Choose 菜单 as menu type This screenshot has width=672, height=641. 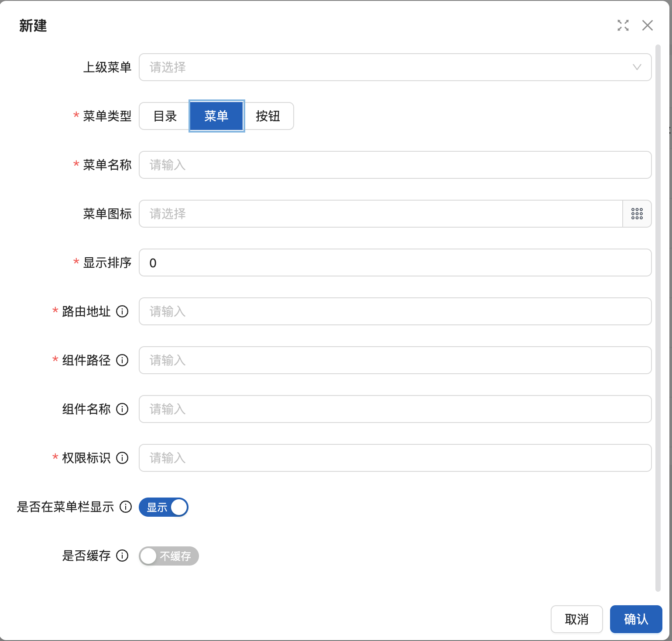(216, 116)
